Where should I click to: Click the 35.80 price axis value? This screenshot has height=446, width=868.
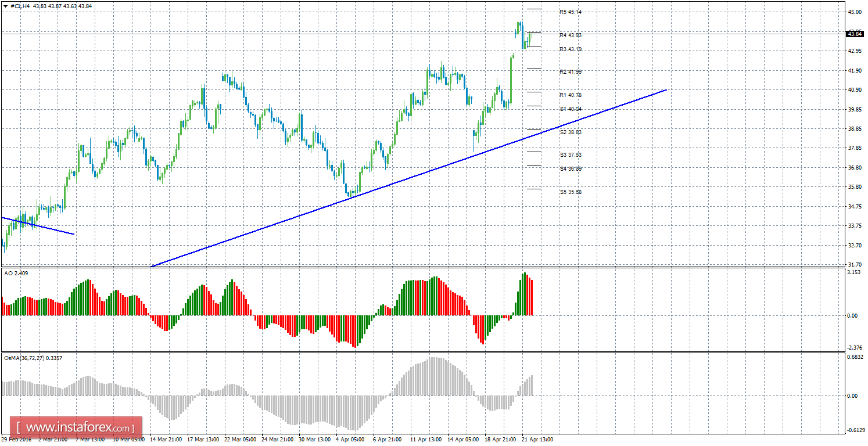click(x=855, y=187)
